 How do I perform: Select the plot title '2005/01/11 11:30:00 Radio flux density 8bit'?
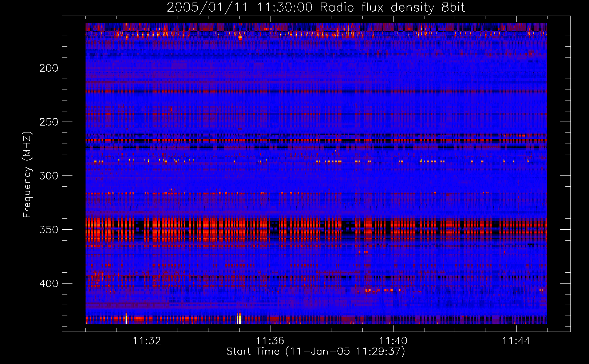point(316,8)
